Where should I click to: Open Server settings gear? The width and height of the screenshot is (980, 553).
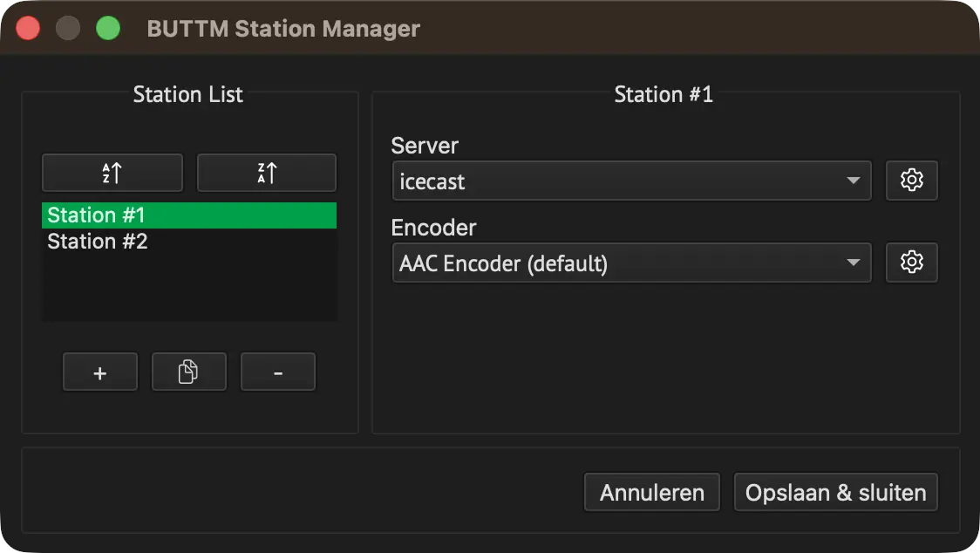[x=912, y=181]
